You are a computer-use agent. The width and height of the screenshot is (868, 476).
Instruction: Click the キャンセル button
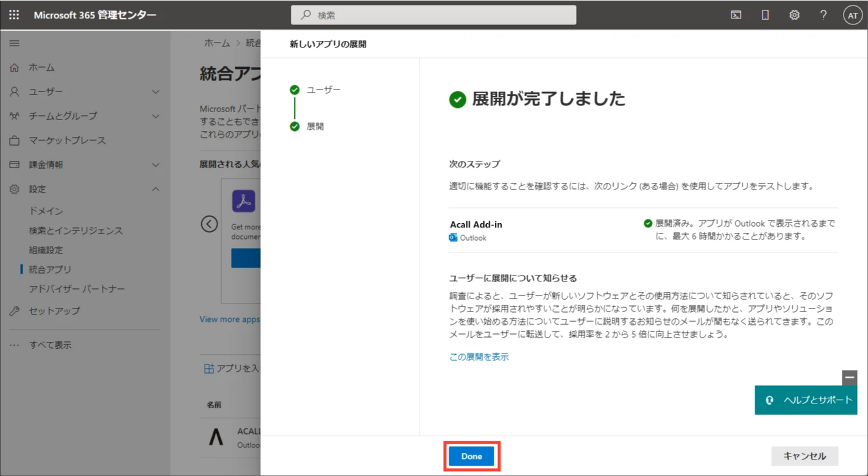coord(805,456)
